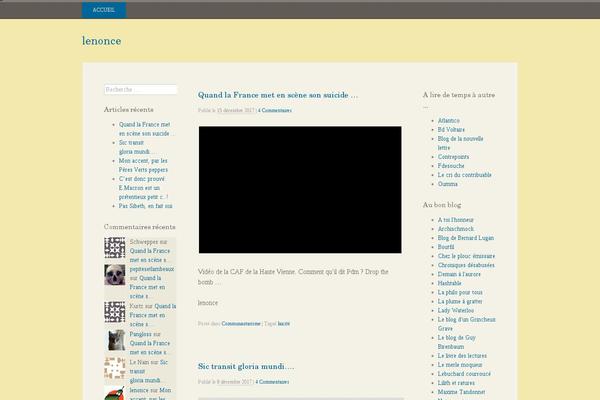The height and width of the screenshot is (400, 600).
Task: Open pepitesetlambeaux commenter link
Action: click(152, 269)
